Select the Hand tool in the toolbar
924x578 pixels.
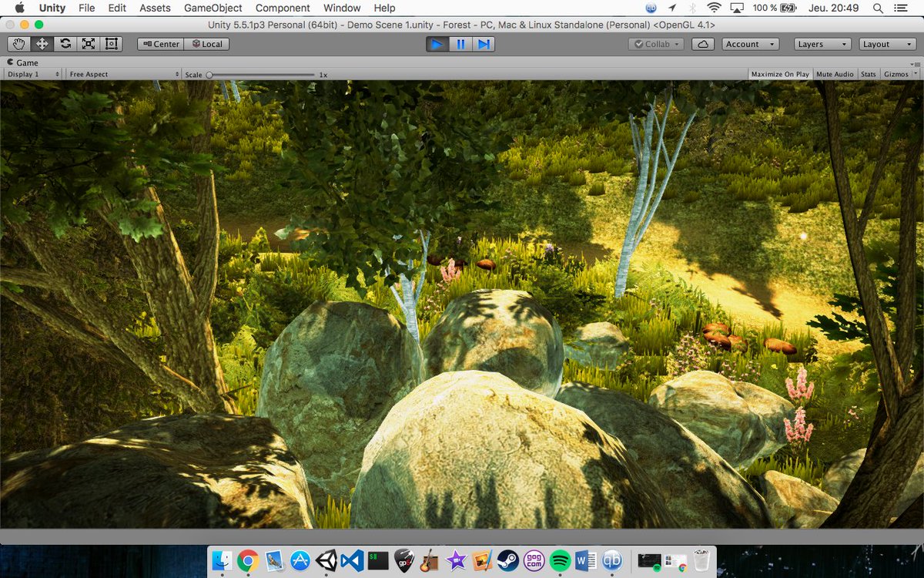(x=19, y=44)
